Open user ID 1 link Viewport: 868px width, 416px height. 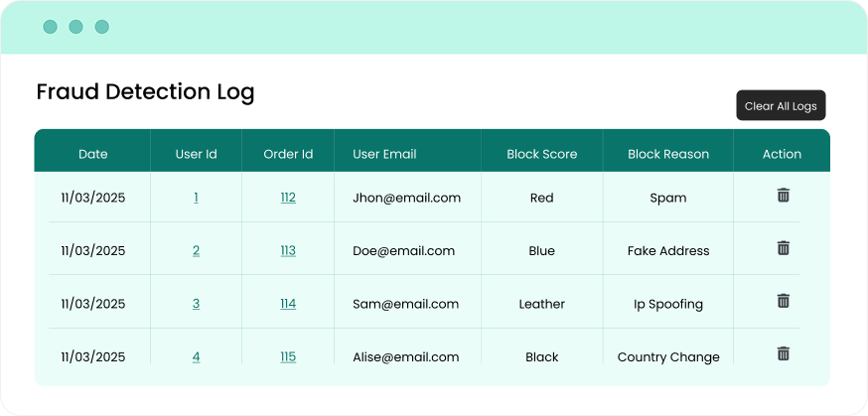tap(196, 198)
